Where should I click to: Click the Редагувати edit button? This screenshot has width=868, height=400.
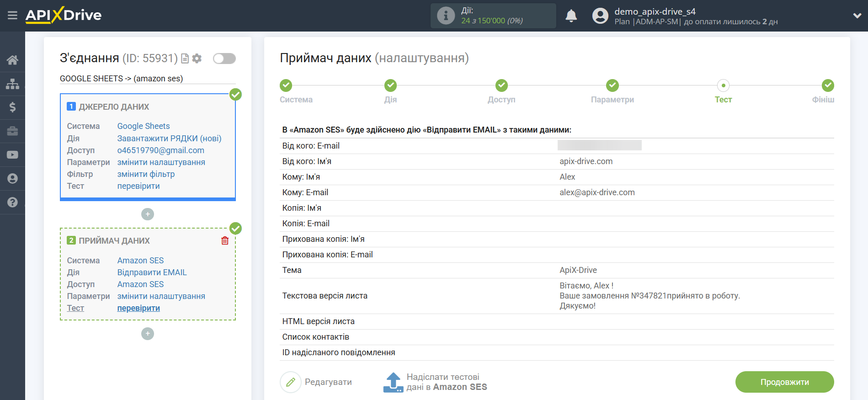[316, 382]
